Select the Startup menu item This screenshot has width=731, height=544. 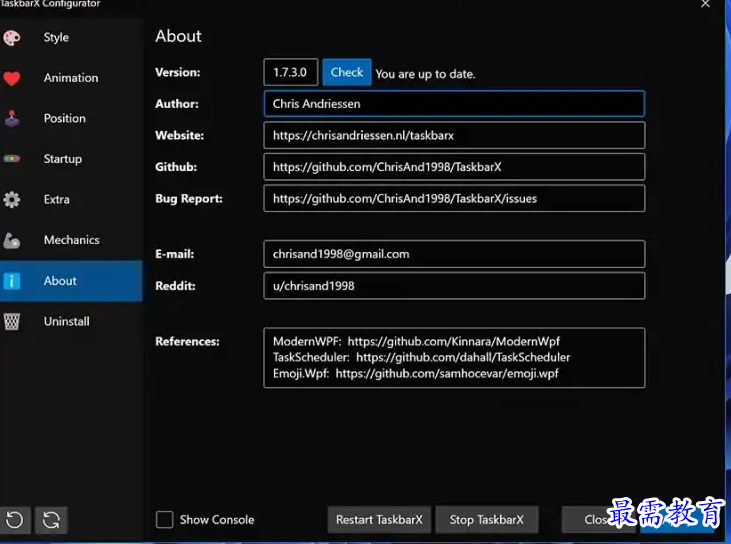[71, 159]
